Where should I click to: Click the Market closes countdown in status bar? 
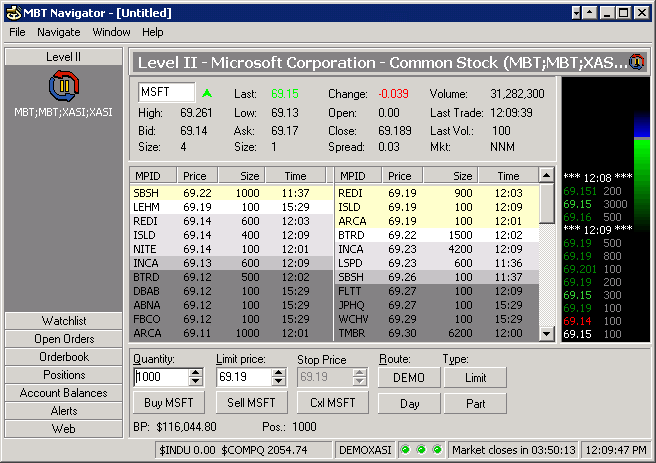[514, 450]
